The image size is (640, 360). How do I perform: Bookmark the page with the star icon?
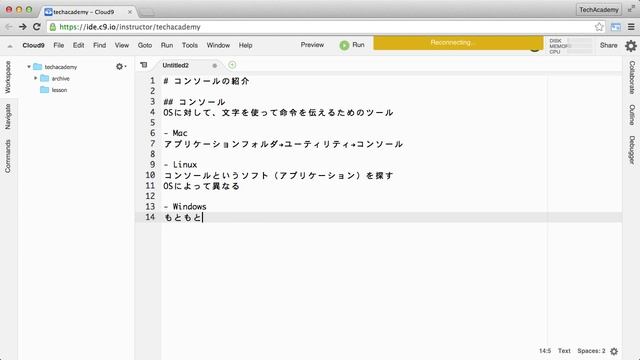599,27
